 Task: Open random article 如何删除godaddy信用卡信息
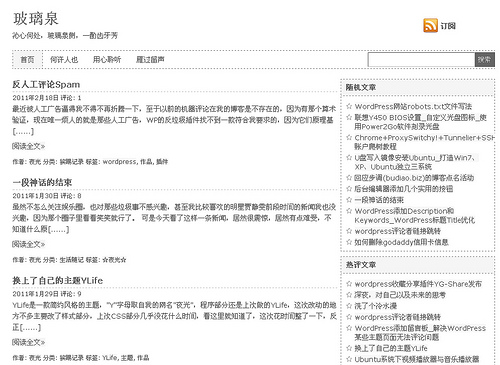click(401, 242)
